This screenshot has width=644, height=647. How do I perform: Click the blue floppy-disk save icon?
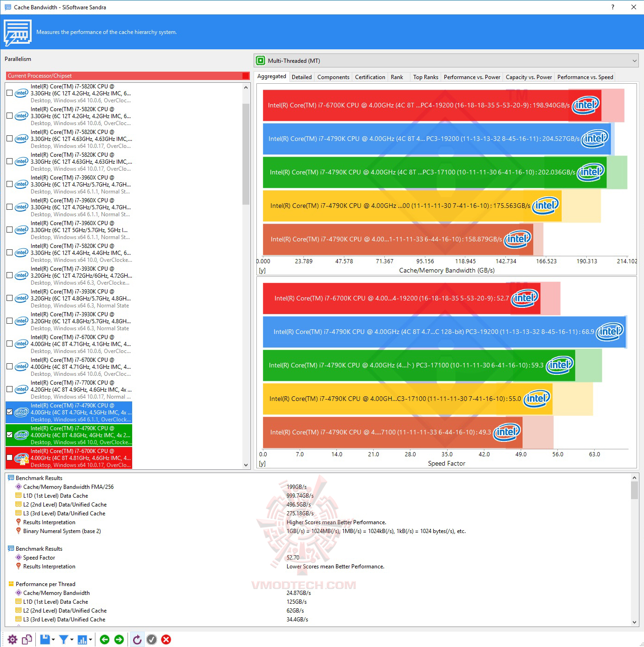tap(45, 640)
